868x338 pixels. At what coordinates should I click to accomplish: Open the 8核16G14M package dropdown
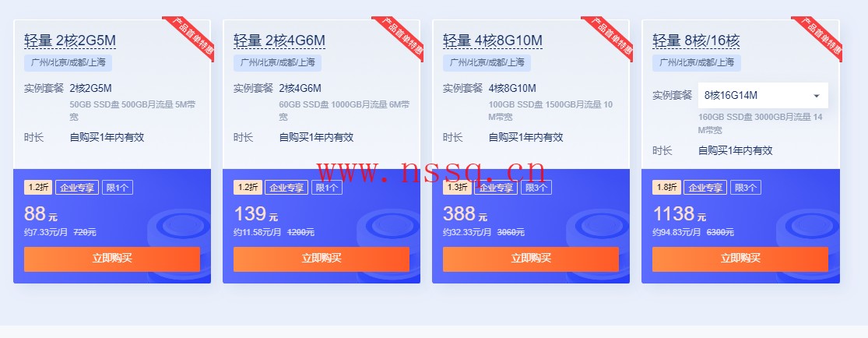coord(763,95)
